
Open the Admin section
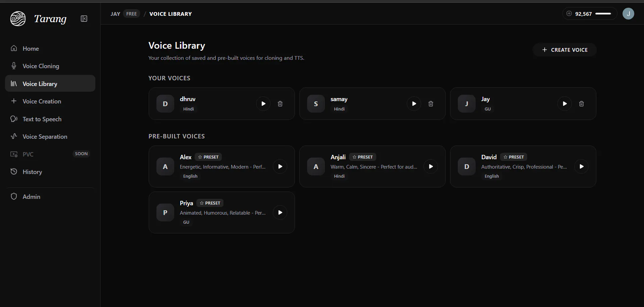pyautogui.click(x=50, y=196)
